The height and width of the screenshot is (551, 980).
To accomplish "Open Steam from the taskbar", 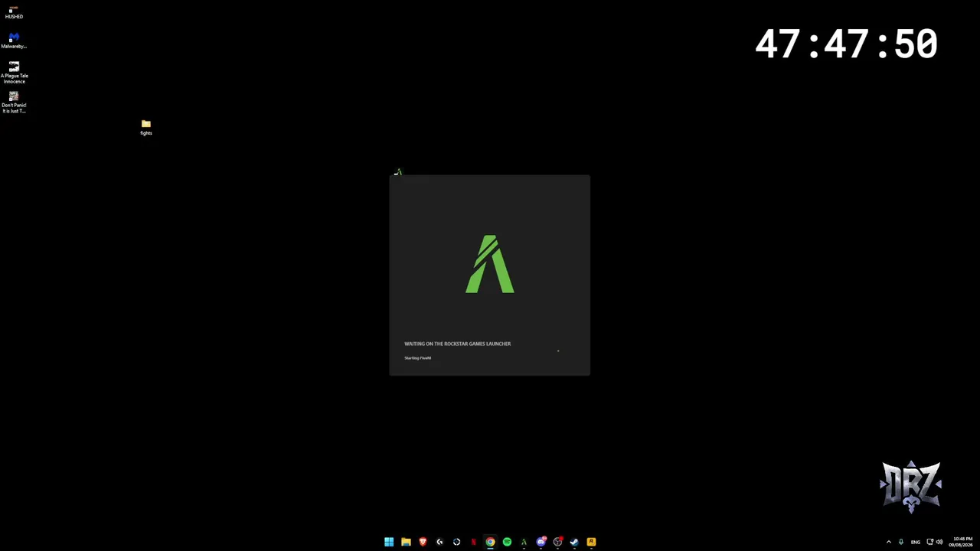I will [x=574, y=542].
